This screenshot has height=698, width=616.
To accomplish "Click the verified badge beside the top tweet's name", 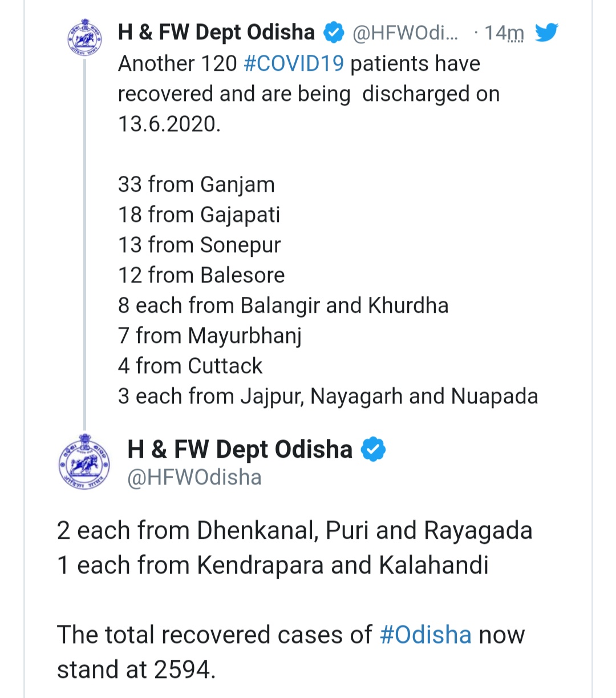I will 334,33.
